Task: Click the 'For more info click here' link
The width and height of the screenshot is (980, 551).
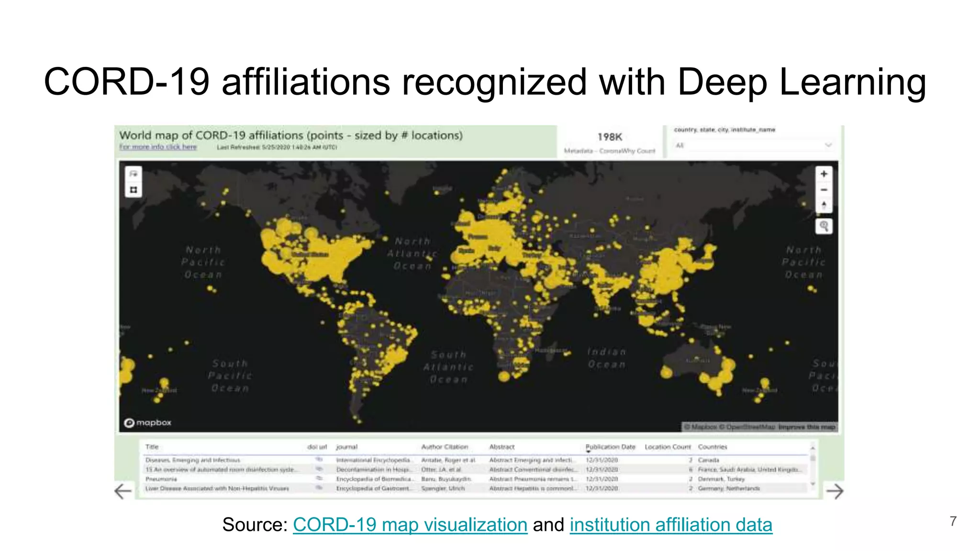Action: pyautogui.click(x=158, y=147)
